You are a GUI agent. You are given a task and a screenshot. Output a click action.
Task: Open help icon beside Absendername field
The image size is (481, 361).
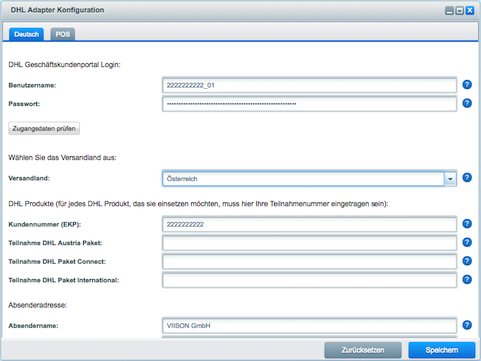tap(467, 325)
